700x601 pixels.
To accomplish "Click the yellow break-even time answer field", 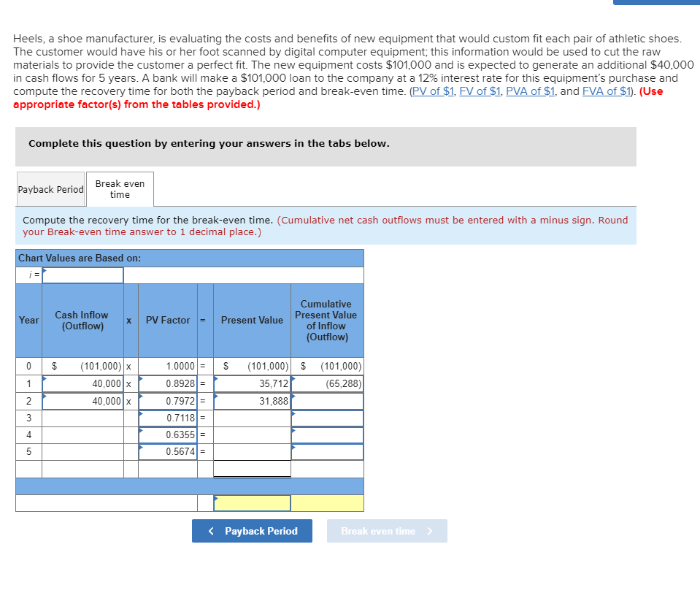I will pos(252,503).
